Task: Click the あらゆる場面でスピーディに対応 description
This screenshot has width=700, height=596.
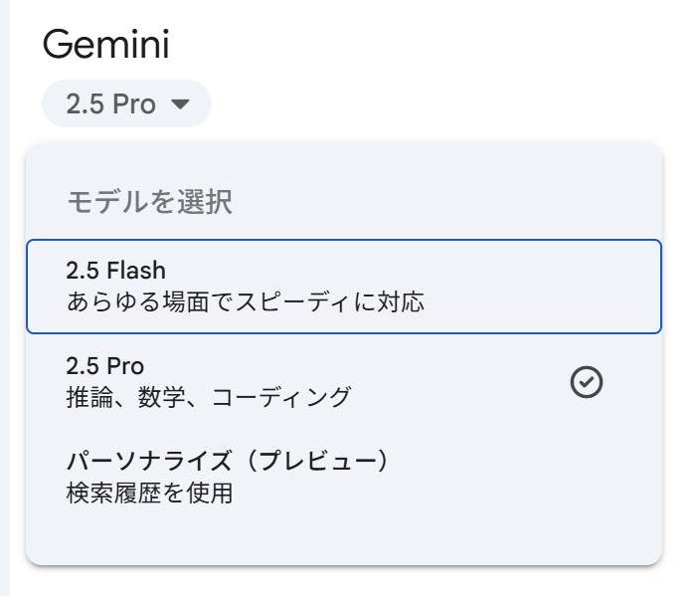Action: (245, 300)
